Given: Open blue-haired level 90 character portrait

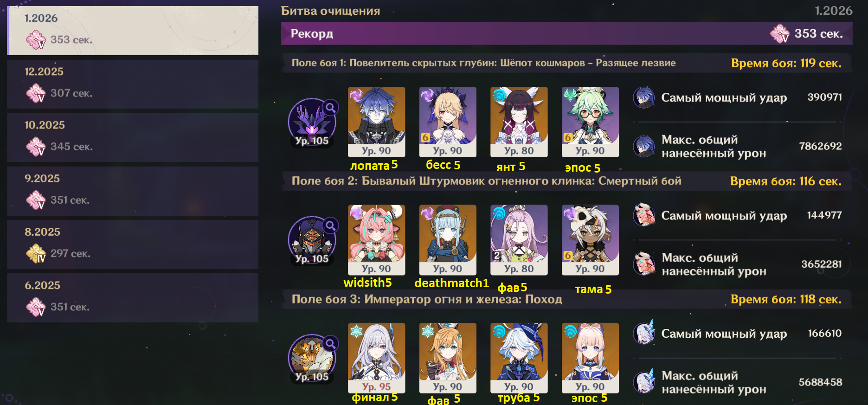Looking at the screenshot, I should (376, 122).
